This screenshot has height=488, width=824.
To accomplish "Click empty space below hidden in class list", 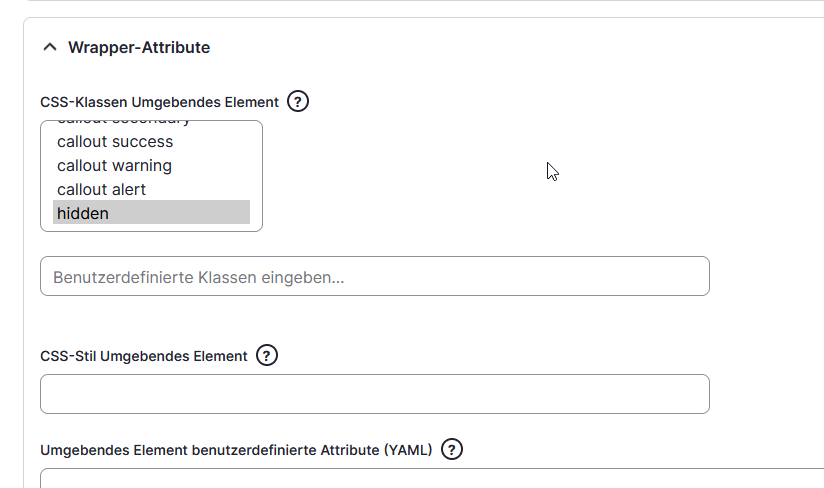I will tap(150, 227).
